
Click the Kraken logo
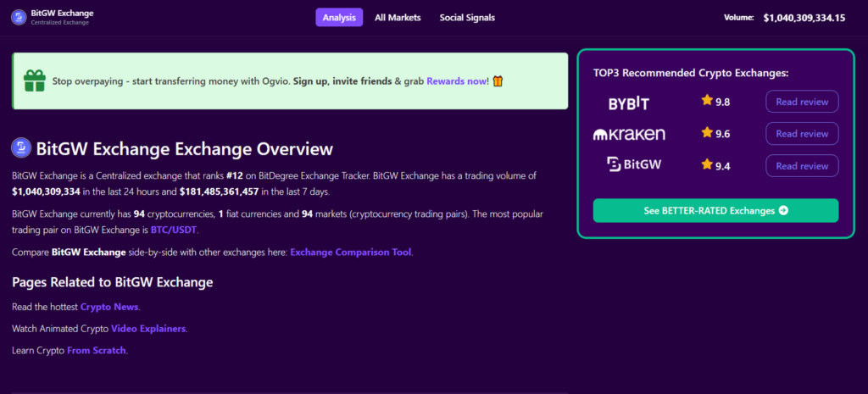pyautogui.click(x=628, y=134)
